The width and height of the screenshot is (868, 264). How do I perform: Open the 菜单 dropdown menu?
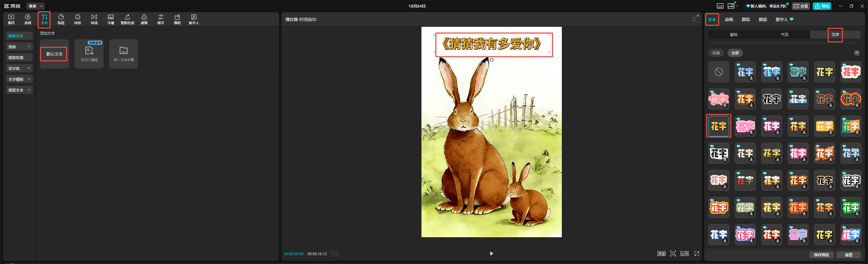pos(35,6)
